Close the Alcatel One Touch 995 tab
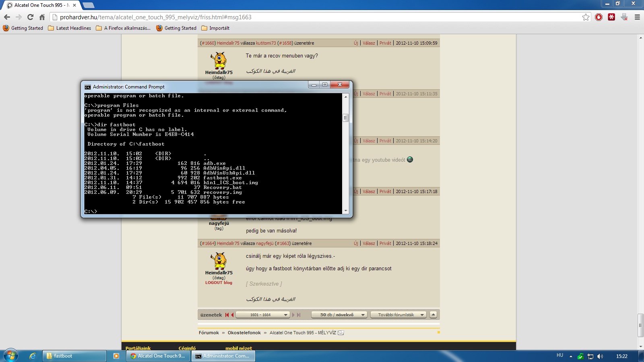 coord(74,5)
